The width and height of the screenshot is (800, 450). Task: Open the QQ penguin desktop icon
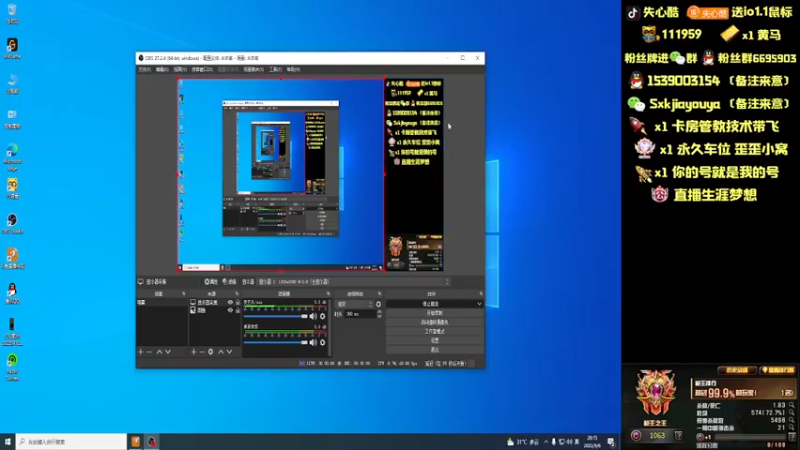(x=12, y=293)
